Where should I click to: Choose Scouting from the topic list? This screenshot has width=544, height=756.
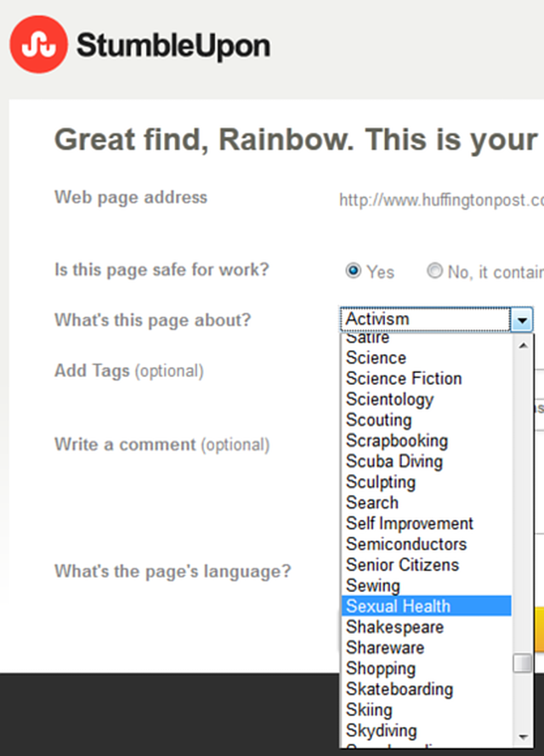[426, 420]
